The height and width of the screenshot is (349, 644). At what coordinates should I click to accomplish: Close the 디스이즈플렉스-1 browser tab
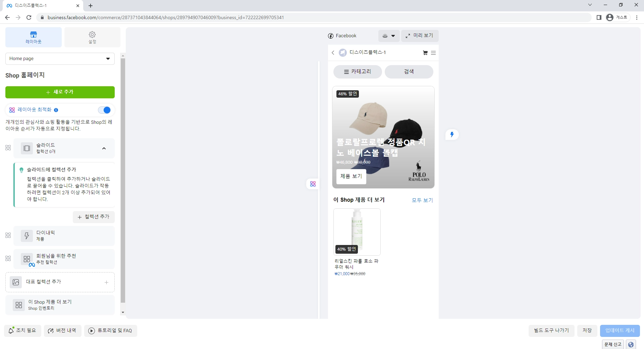78,6
